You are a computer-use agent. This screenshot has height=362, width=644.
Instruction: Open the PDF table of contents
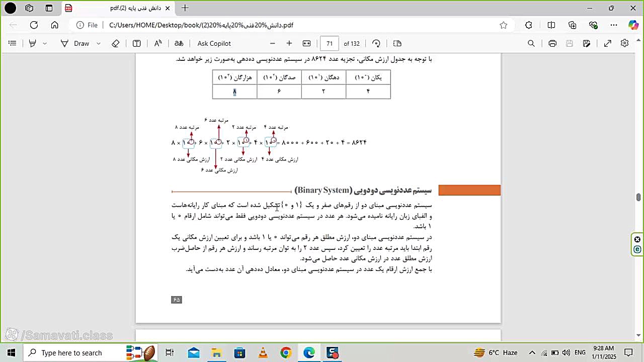13,43
